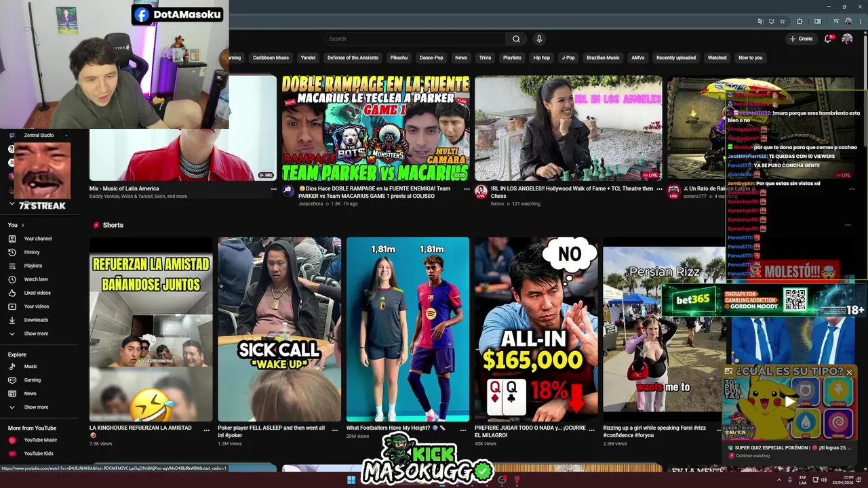The width and height of the screenshot is (868, 488).
Task: Open the Nemo channel link
Action: click(498, 203)
